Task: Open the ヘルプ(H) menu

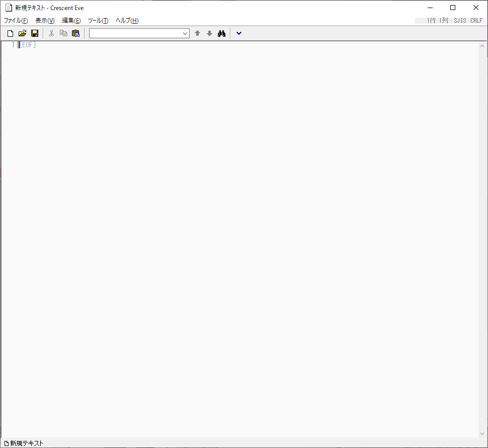Action: pyautogui.click(x=127, y=21)
